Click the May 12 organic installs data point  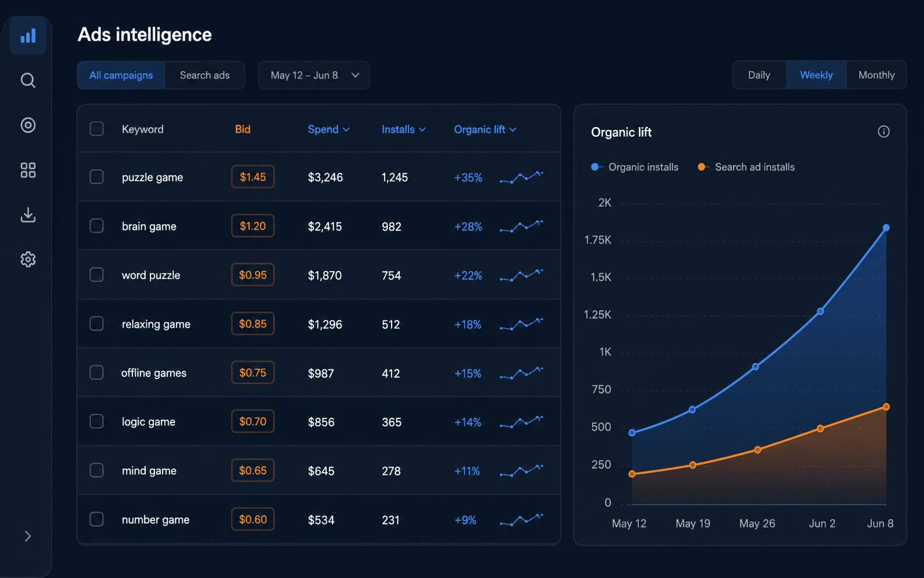632,433
